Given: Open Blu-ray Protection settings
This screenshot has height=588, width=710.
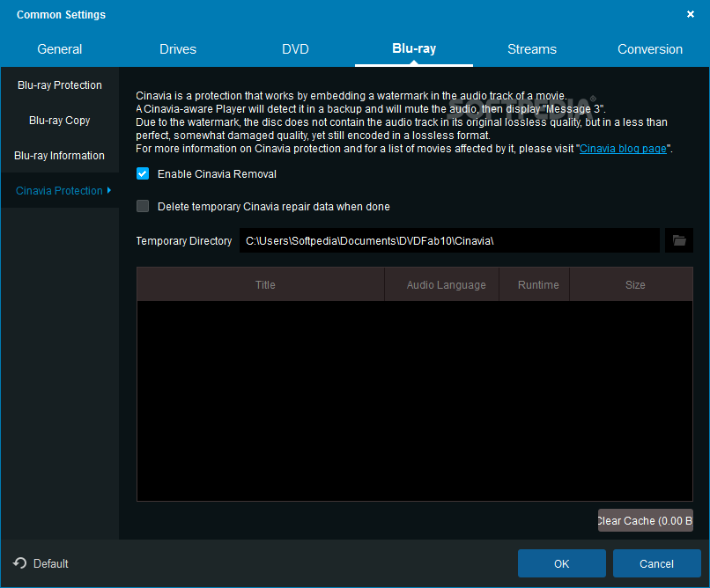Looking at the screenshot, I should (x=60, y=85).
